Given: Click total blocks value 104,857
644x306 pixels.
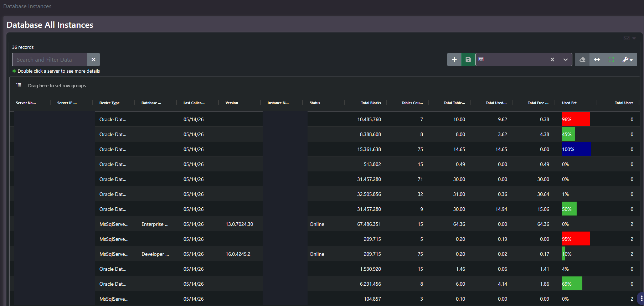Looking at the screenshot, I should click(372, 299).
